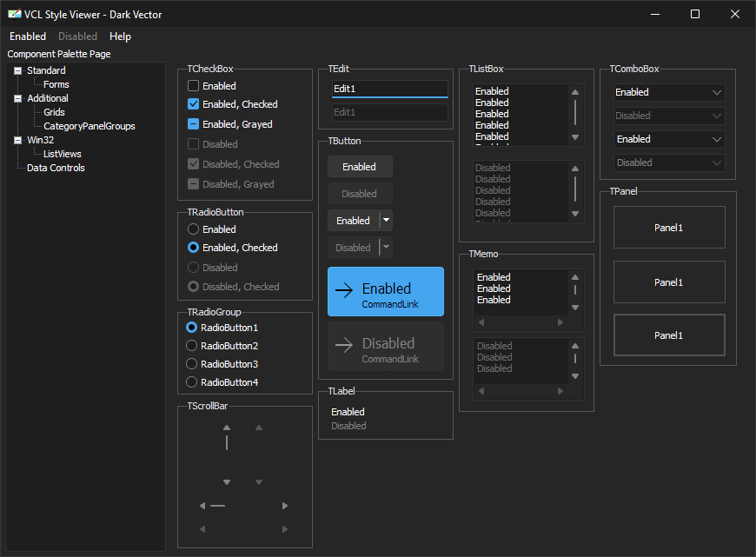Click the enabled horizontal TScrollBar thumb

coord(218,506)
